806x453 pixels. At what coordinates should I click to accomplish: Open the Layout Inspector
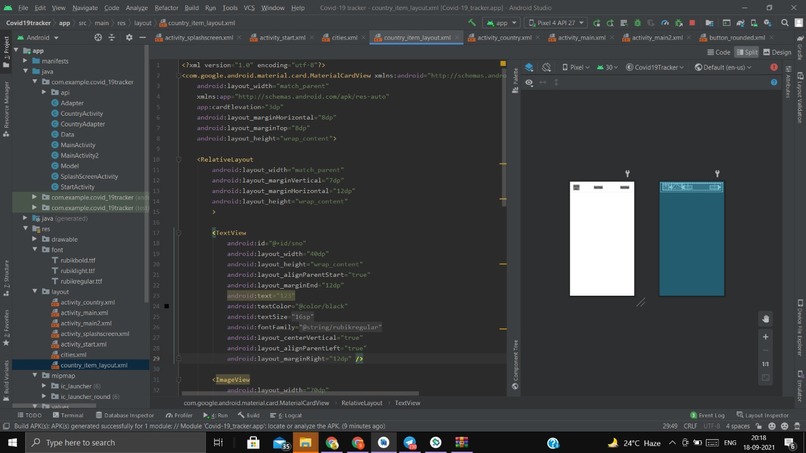762,415
